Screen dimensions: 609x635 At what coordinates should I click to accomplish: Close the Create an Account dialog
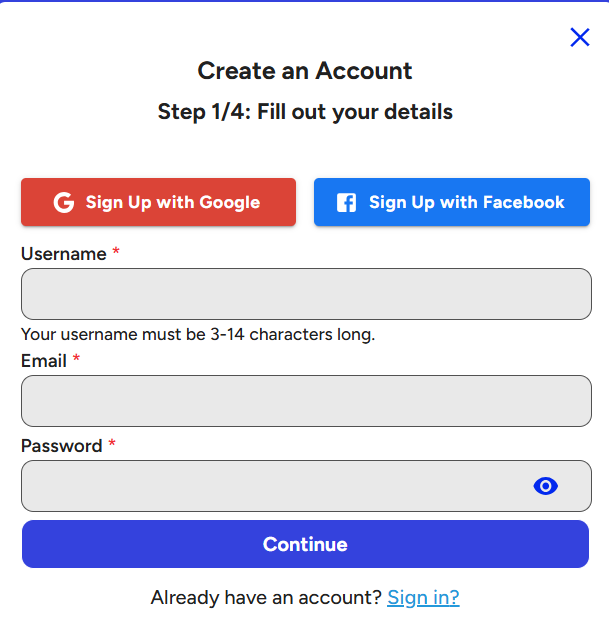580,37
